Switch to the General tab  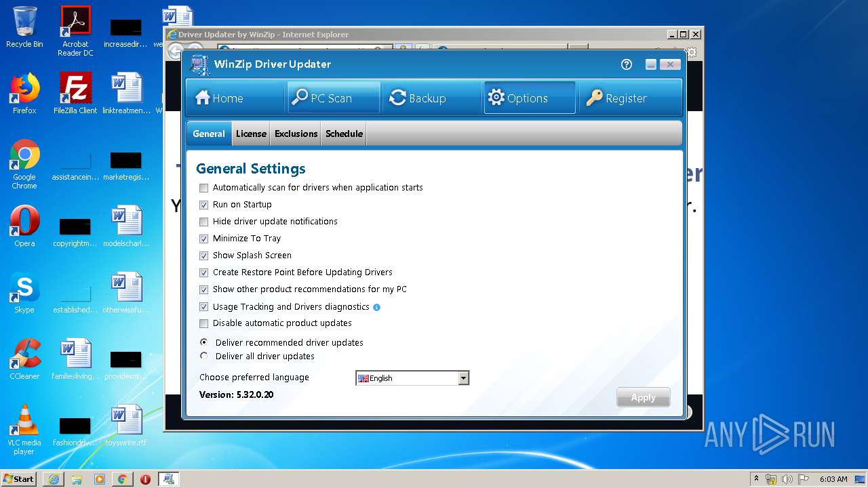(209, 134)
